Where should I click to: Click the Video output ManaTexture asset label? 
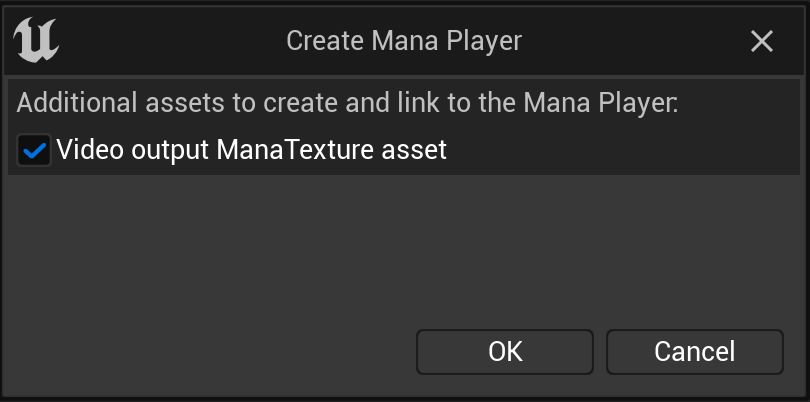(251, 151)
